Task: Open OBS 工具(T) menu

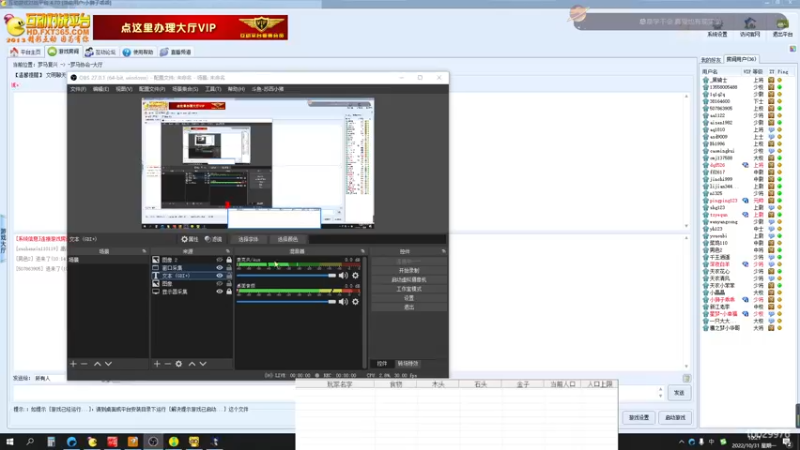Action: click(x=213, y=89)
